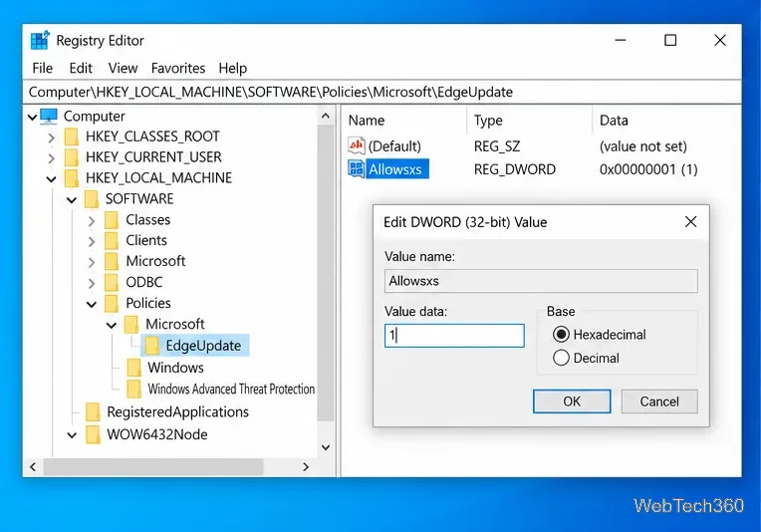Click the HKEY_LOCAL_MACHINE folder icon
The height and width of the screenshot is (532, 761).
[x=72, y=178]
